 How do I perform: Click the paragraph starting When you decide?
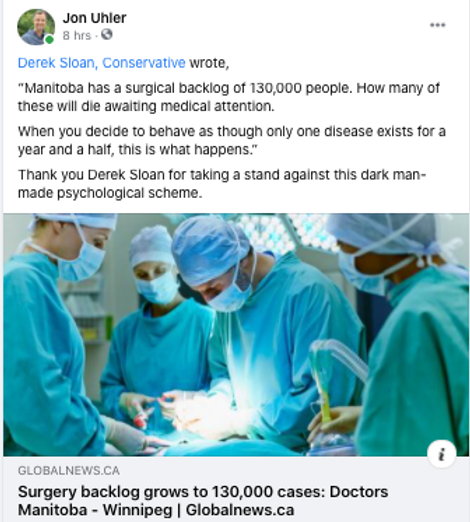pyautogui.click(x=232, y=140)
